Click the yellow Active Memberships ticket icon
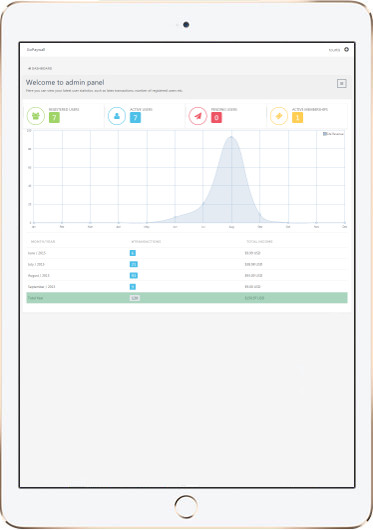 tap(279, 116)
